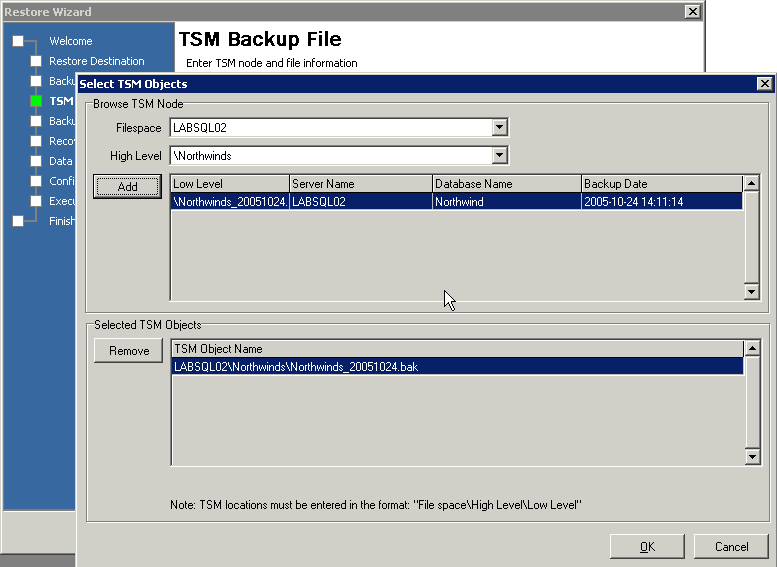Click the Welcome step checkbox marker

click(18, 41)
